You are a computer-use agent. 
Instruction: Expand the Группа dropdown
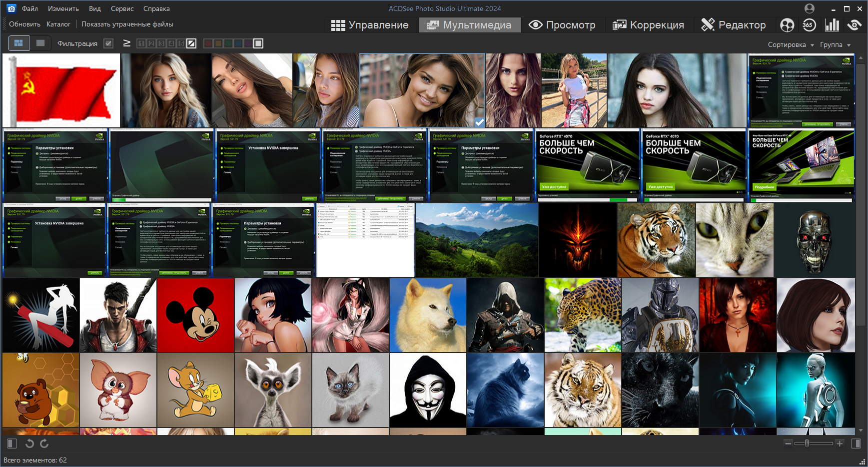pos(835,44)
